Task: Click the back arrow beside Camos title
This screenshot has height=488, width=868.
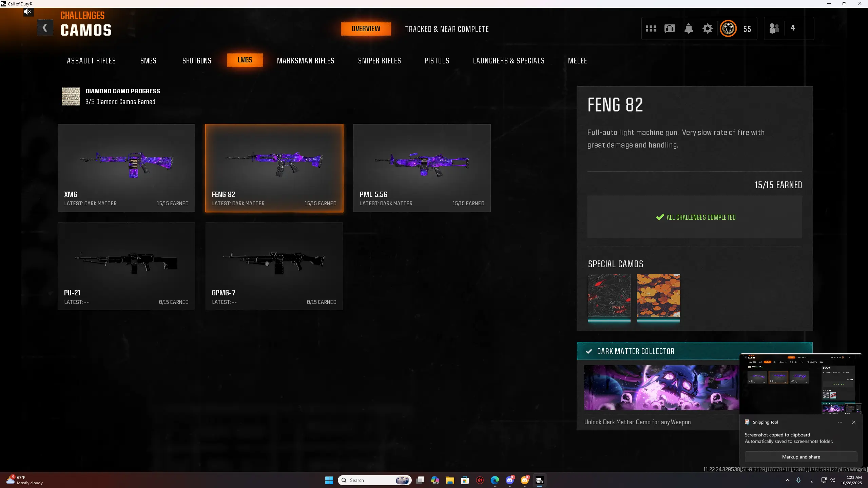Action: click(x=45, y=28)
